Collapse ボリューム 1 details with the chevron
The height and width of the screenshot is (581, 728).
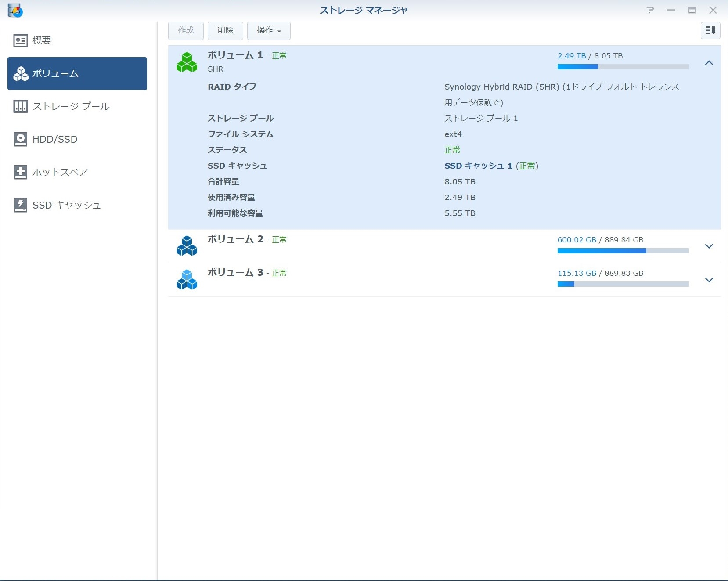[709, 63]
